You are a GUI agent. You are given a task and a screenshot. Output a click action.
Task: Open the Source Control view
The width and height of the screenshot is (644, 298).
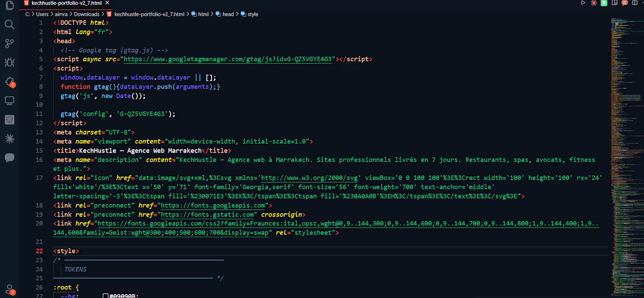coord(9,43)
